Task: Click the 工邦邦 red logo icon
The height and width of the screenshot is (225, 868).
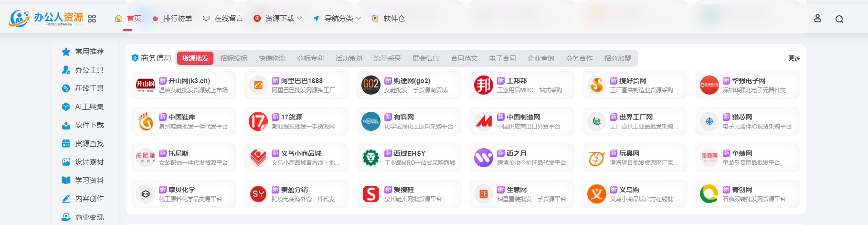Action: pos(484,85)
